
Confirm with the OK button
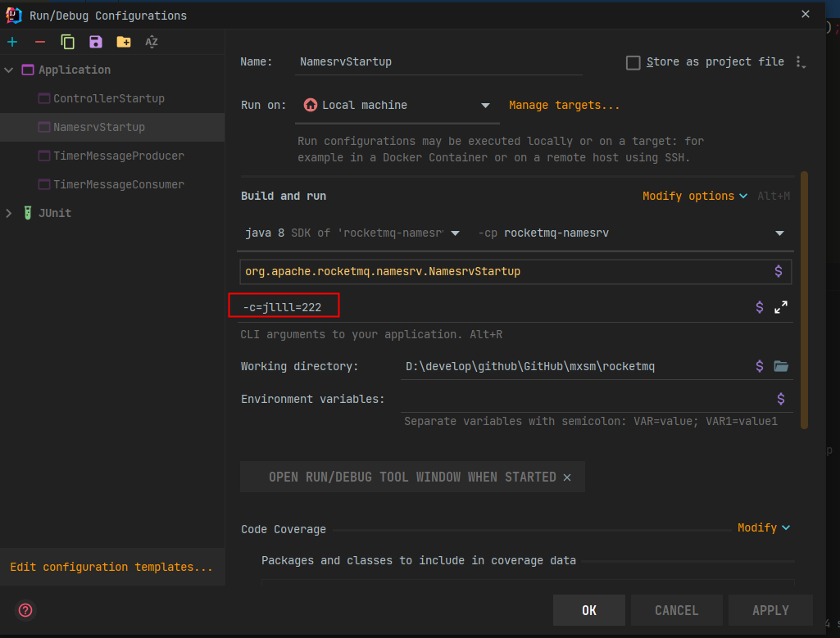tap(589, 610)
